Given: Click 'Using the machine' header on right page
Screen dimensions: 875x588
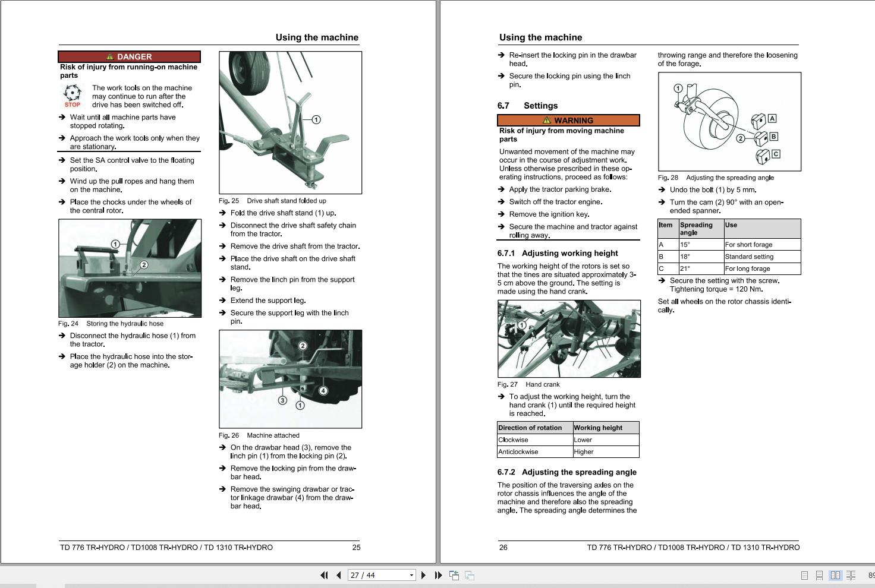Looking at the screenshot, I should point(541,37).
